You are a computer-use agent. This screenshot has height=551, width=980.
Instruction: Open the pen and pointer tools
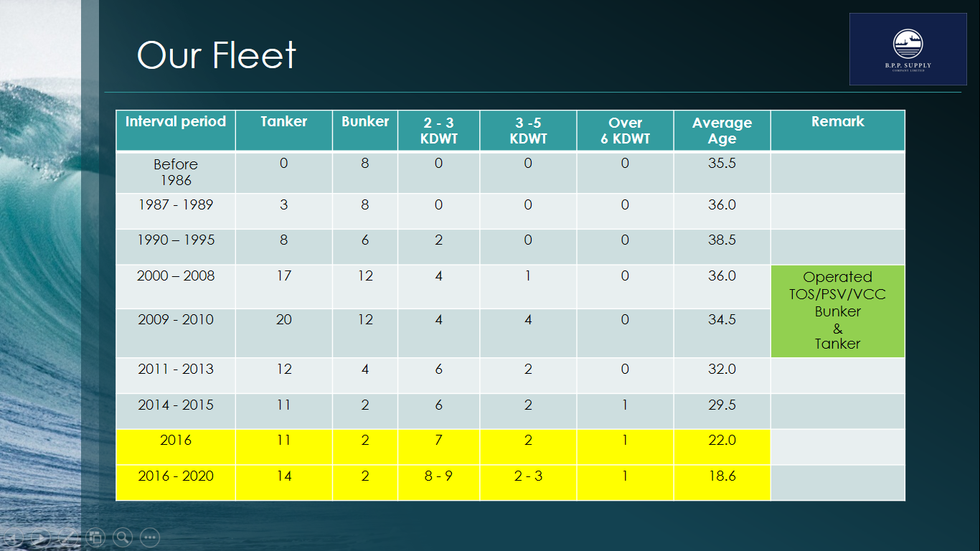click(x=68, y=537)
